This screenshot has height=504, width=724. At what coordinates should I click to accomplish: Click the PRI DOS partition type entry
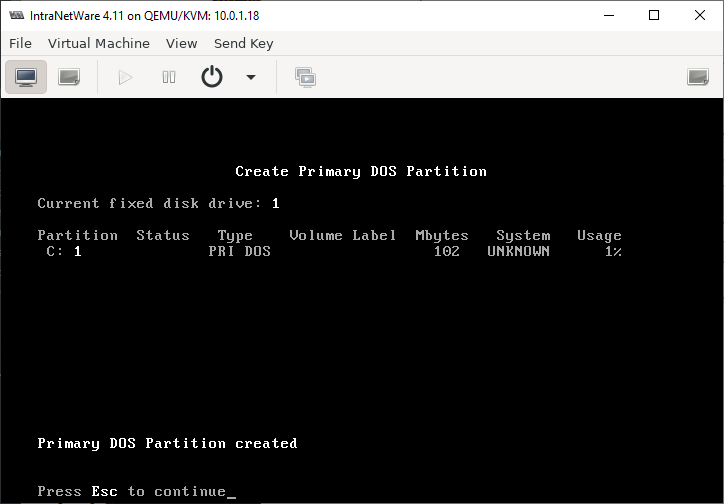click(x=239, y=252)
